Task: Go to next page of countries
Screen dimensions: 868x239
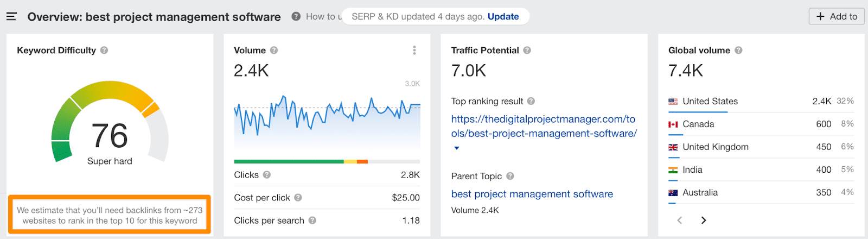Action: tap(704, 220)
